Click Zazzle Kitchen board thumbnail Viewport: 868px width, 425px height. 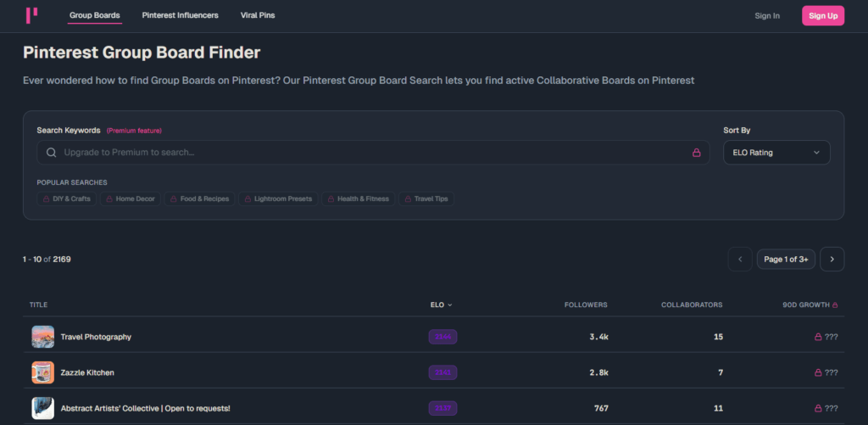[x=42, y=372]
